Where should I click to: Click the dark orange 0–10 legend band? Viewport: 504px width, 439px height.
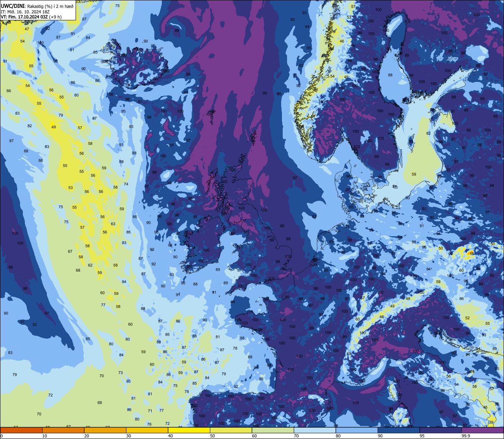point(21,430)
